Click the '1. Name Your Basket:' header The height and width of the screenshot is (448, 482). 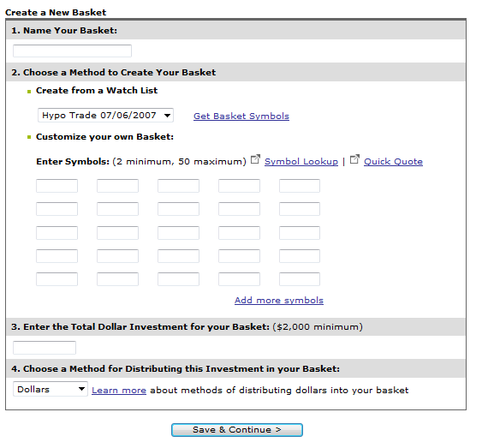(x=64, y=31)
